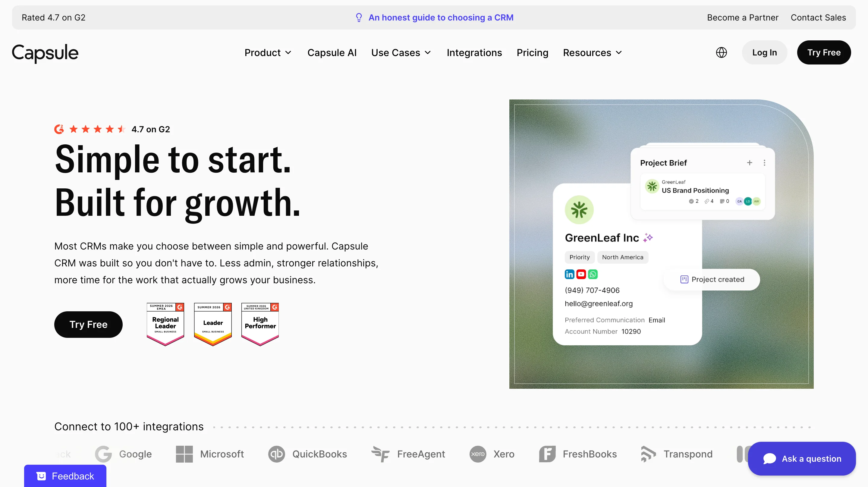The width and height of the screenshot is (868, 487).
Task: Click the WhatsApp icon on GreenLeaf card
Action: [593, 274]
